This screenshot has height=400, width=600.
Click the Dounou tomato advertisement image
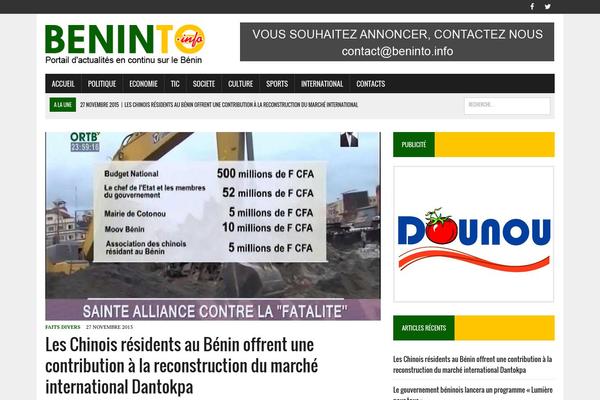474,234
